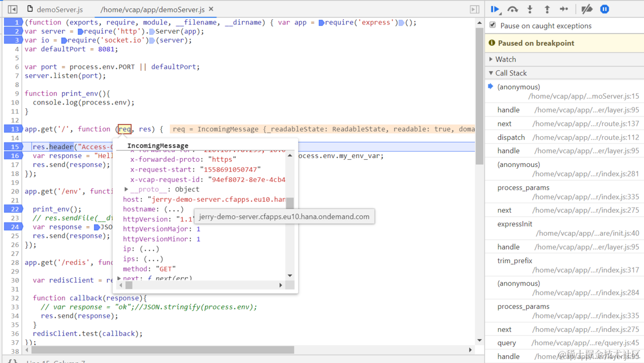This screenshot has height=363, width=644.
Task: Open the route.js:137 source link
Action: (587, 124)
